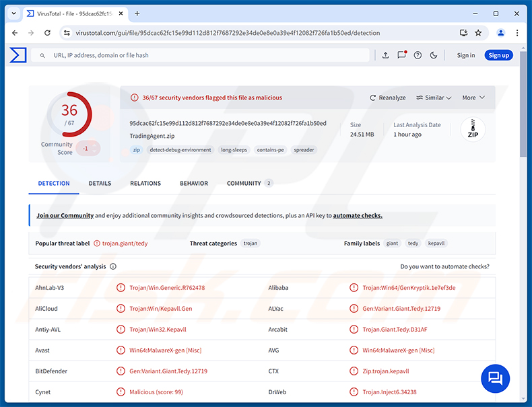Click the alert icon beside the DrWeb detection

click(354, 392)
